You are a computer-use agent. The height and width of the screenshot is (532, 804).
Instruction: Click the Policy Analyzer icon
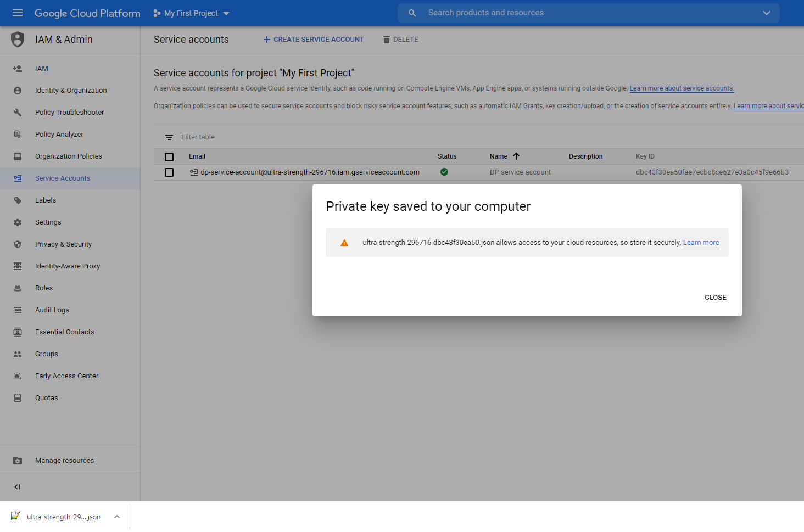(x=18, y=135)
